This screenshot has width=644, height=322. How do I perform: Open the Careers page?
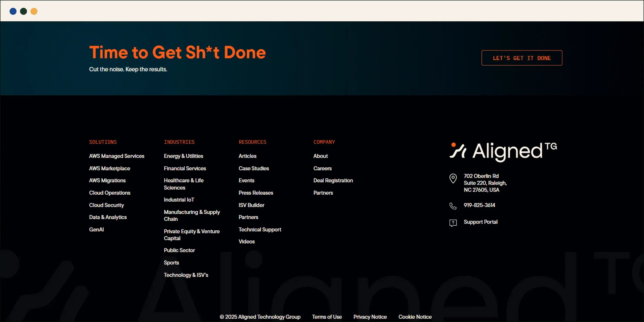click(x=322, y=168)
